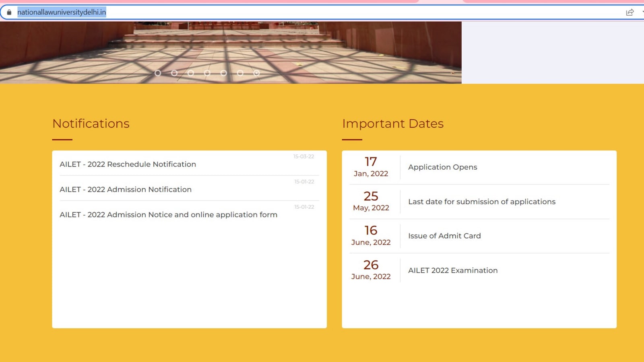Click the share page icon

630,12
